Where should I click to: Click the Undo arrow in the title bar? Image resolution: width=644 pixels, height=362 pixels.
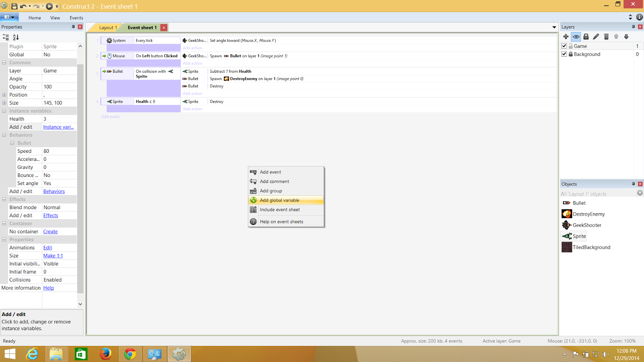23,6
